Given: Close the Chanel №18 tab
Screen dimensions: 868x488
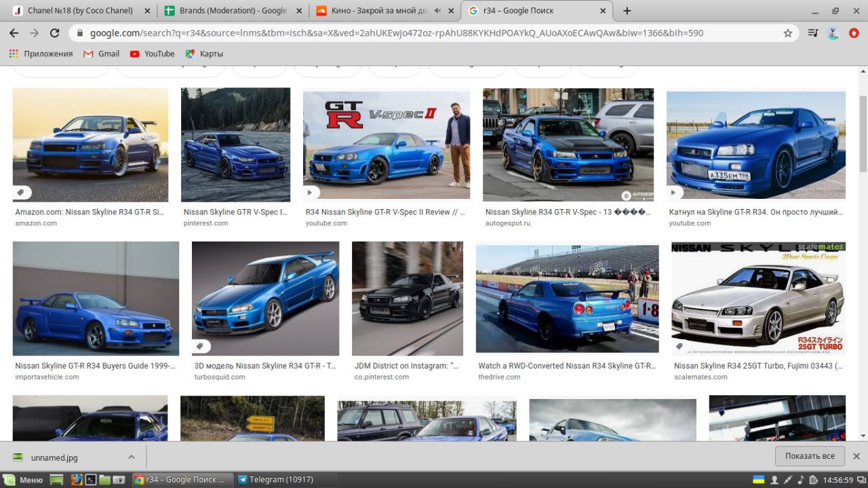Looking at the screenshot, I should (x=147, y=11).
